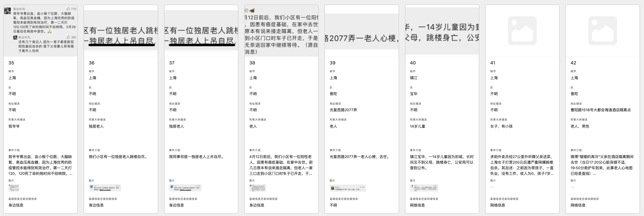The width and height of the screenshot is (644, 216).
Task: Click the thumbs-up icon showing 716 on card 37's attachment
Action: [197, 186]
